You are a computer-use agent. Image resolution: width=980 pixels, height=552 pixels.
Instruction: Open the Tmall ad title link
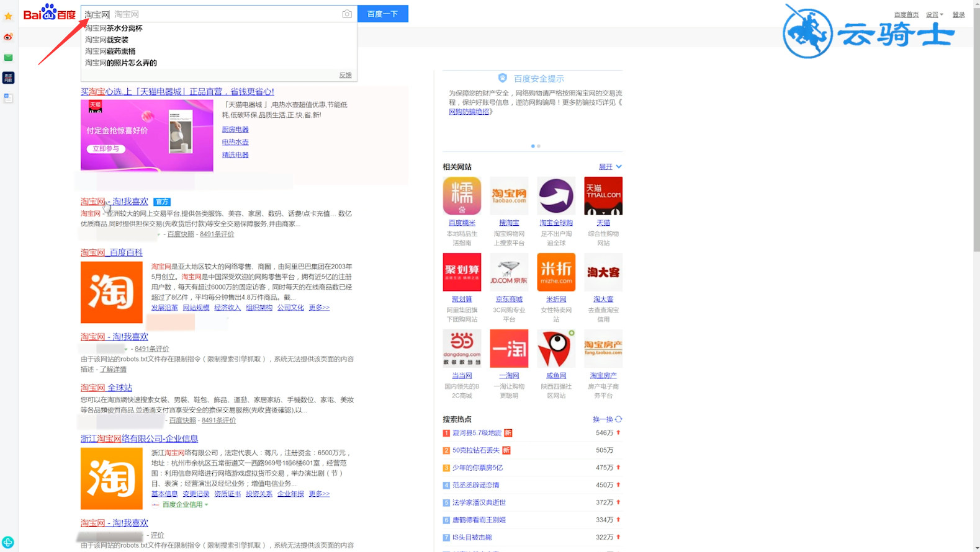tap(177, 91)
